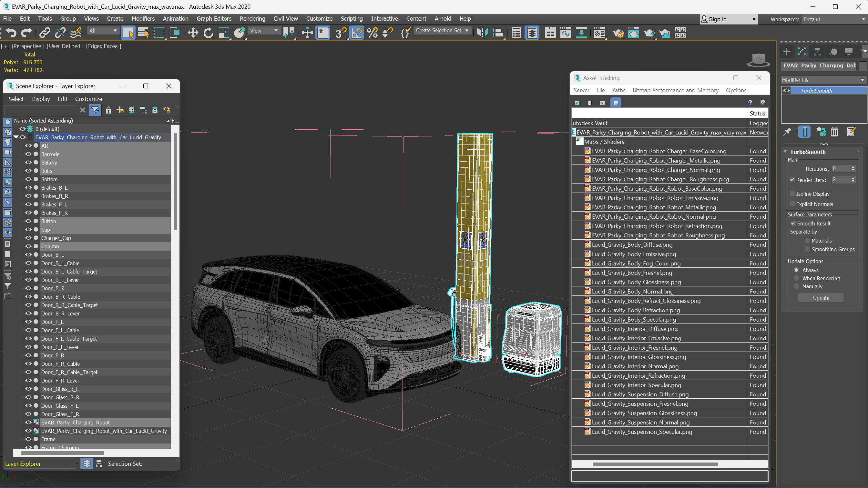868x488 pixels.
Task: Hide the Battery object eye icon
Action: point(28,162)
